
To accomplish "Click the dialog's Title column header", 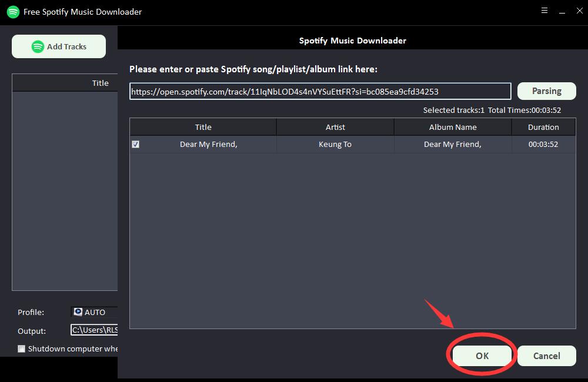I will (203, 127).
